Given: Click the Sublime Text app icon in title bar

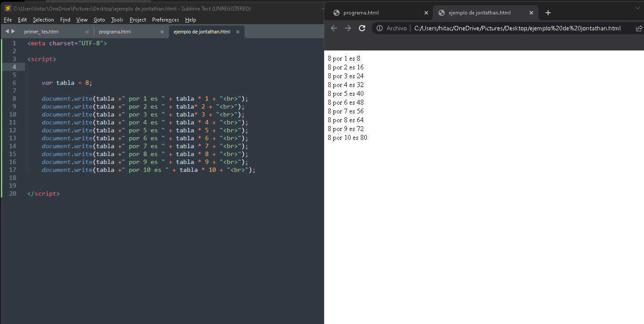Looking at the screenshot, I should (x=7, y=8).
